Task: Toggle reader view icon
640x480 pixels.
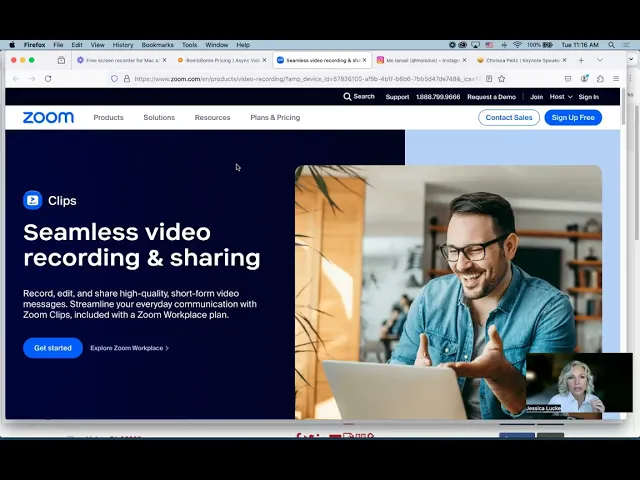Action: pyautogui.click(x=489, y=79)
